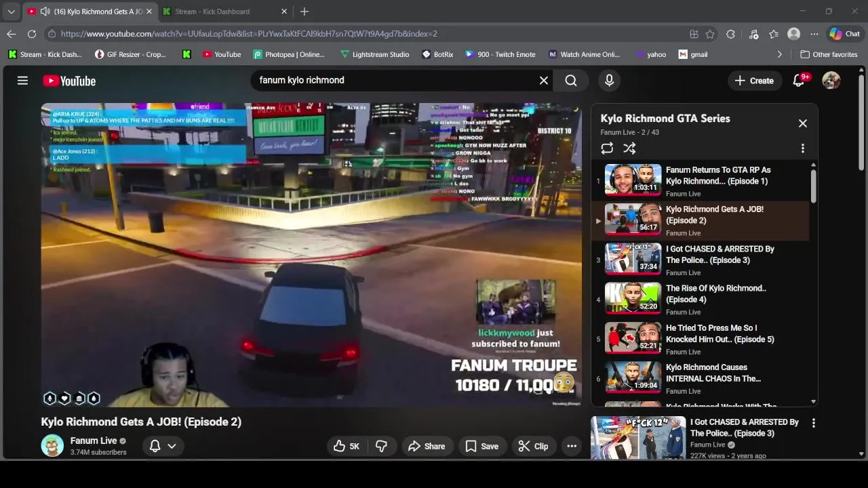This screenshot has height=488, width=868.
Task: Save video to a playlist
Action: click(482, 446)
